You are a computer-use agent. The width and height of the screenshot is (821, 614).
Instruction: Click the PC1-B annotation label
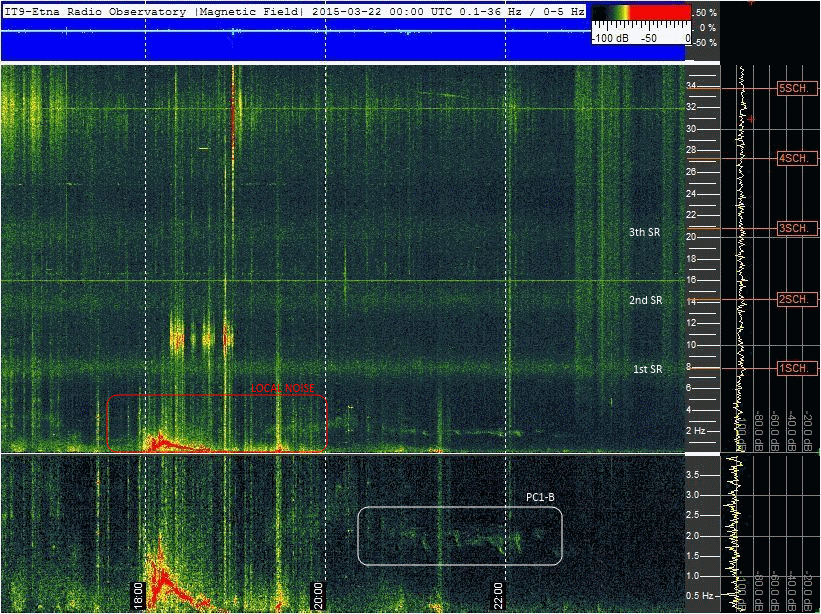coord(540,497)
